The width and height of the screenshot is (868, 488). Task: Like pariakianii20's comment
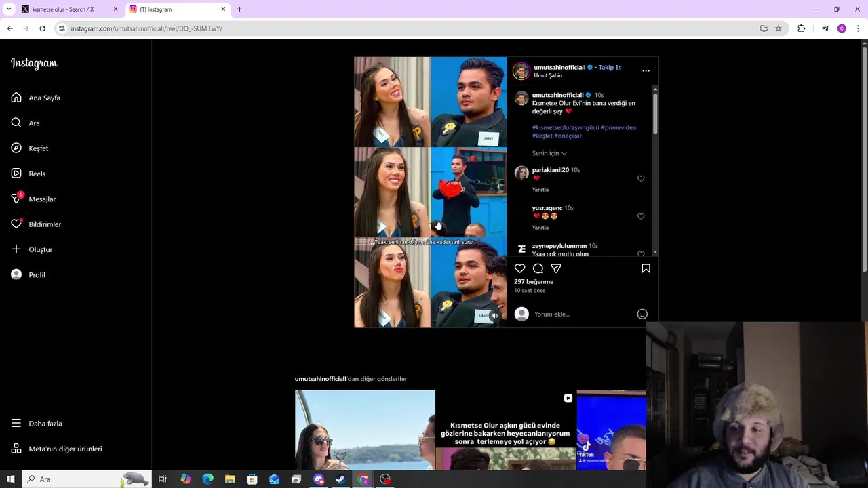pyautogui.click(x=641, y=178)
